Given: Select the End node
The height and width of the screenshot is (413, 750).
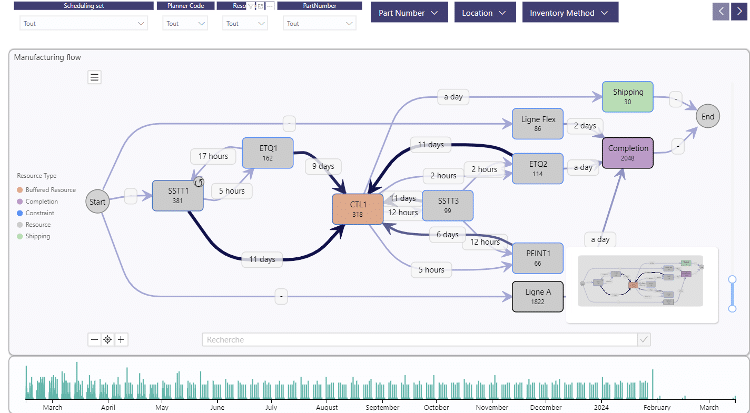Looking at the screenshot, I should [x=707, y=116].
